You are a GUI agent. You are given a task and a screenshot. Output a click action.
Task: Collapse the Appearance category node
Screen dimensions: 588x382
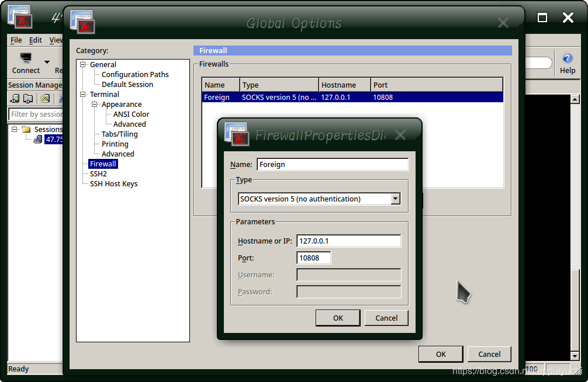tap(95, 104)
